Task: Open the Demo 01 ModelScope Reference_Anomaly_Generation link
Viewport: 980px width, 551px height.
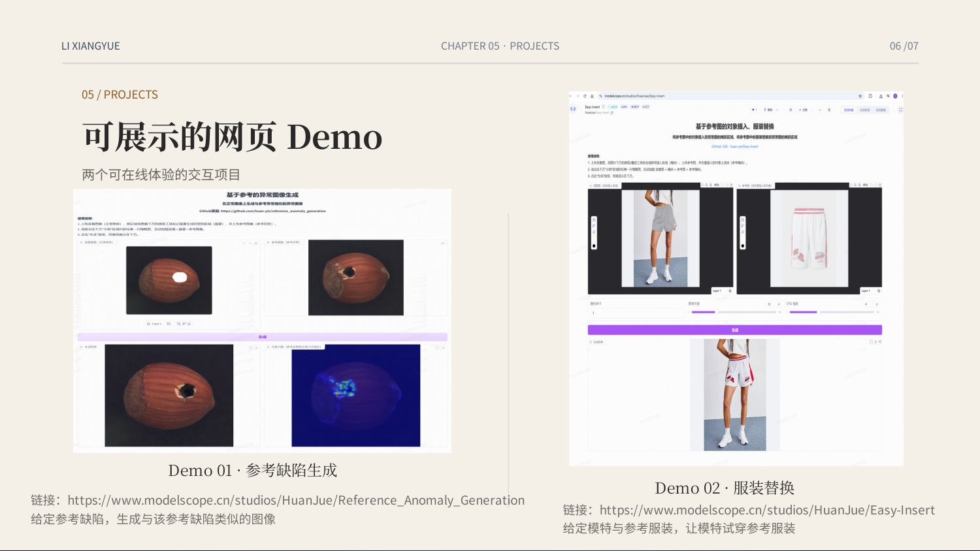Action: pos(296,500)
